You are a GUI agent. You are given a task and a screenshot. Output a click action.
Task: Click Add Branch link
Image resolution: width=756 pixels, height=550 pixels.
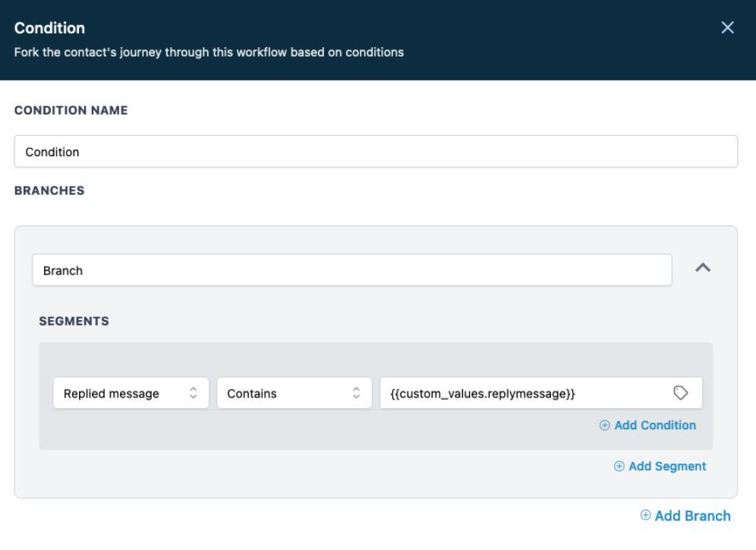pyautogui.click(x=685, y=515)
